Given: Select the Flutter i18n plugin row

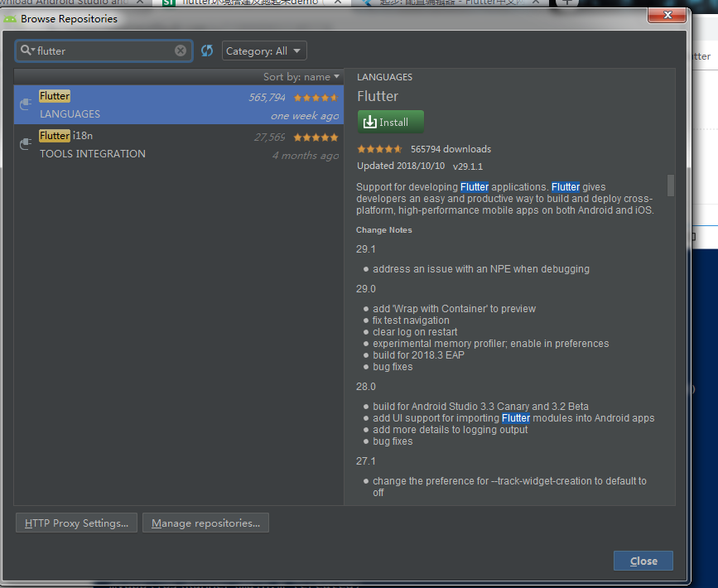Looking at the screenshot, I should coord(179,144).
